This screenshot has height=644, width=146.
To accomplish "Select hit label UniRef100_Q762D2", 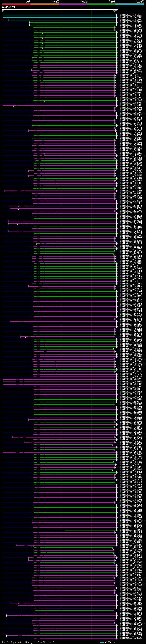I will point(131,248).
